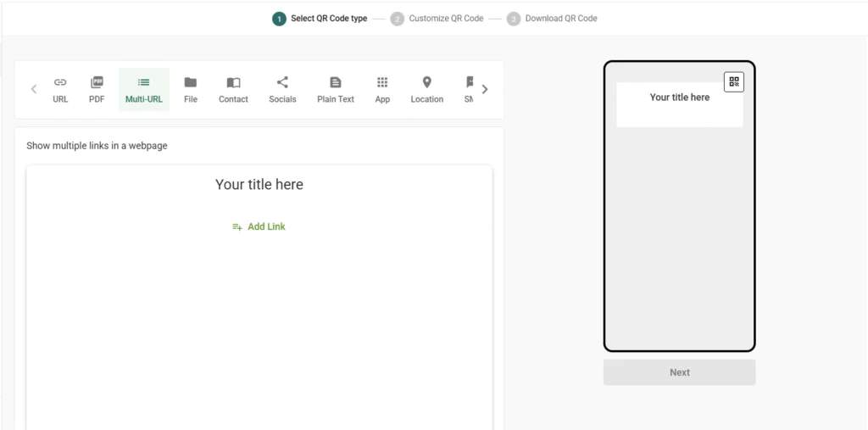The width and height of the screenshot is (868, 430).
Task: Edit the large 'Your title here' heading
Action: point(259,185)
